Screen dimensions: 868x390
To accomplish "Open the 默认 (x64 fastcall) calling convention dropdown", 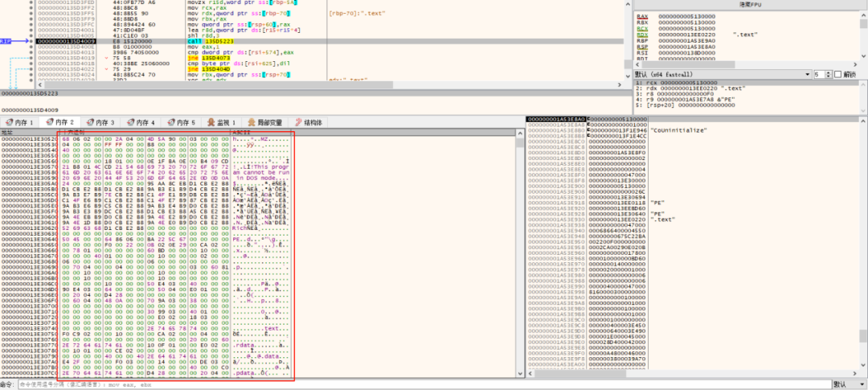I will pos(723,74).
